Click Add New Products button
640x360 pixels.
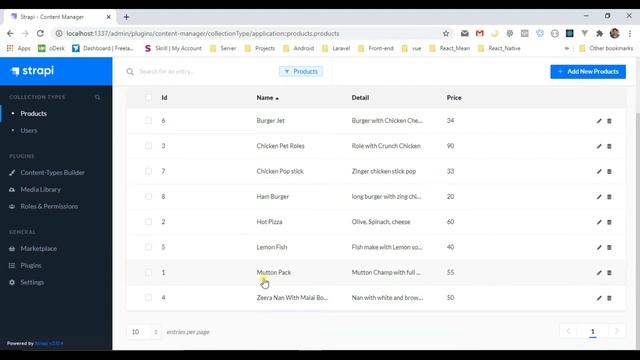pos(588,71)
